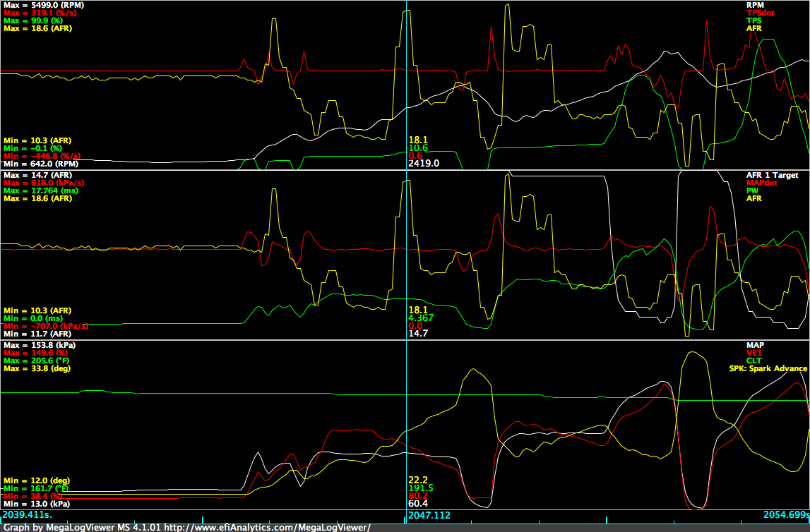Click the Min = 11.7 (AFR) readout
Viewport: 810px width, 532px height.
click(x=37, y=334)
